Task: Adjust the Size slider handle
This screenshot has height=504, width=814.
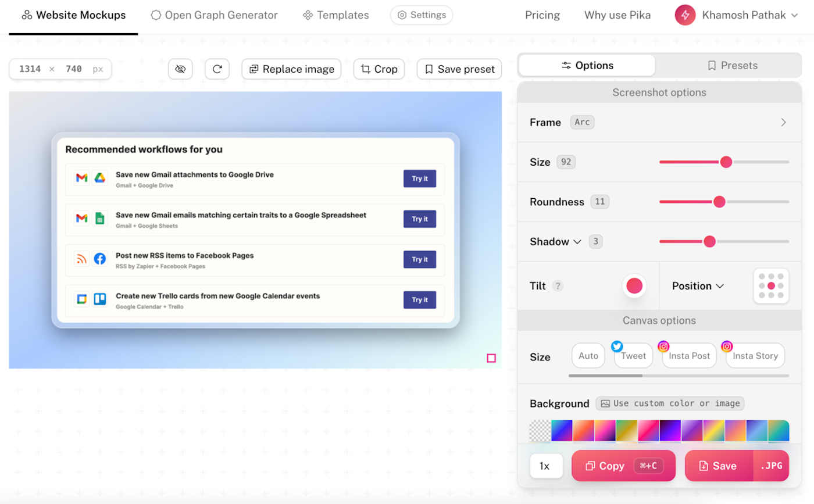Action: pyautogui.click(x=726, y=162)
